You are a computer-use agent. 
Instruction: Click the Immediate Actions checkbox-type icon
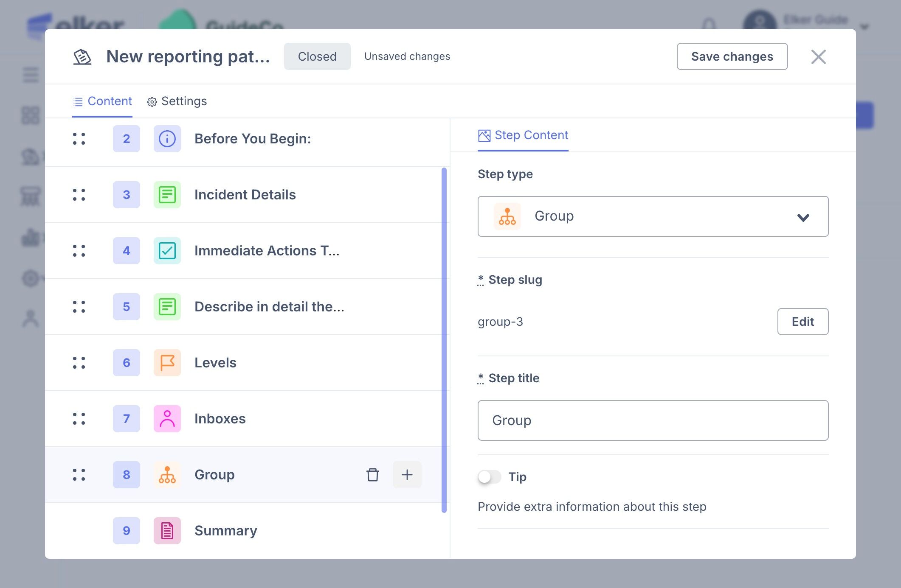(167, 251)
